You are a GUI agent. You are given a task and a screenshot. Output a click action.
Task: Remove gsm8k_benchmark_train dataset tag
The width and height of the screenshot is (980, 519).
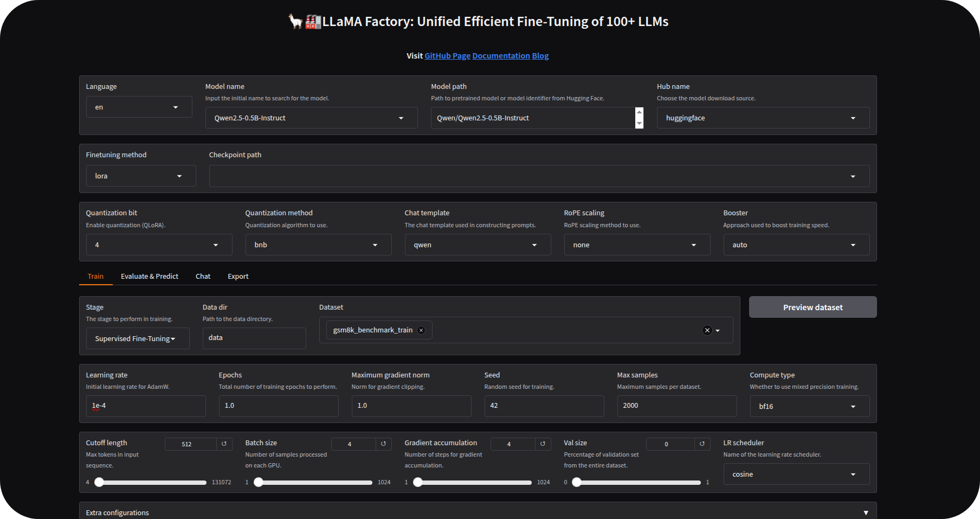[x=421, y=330]
